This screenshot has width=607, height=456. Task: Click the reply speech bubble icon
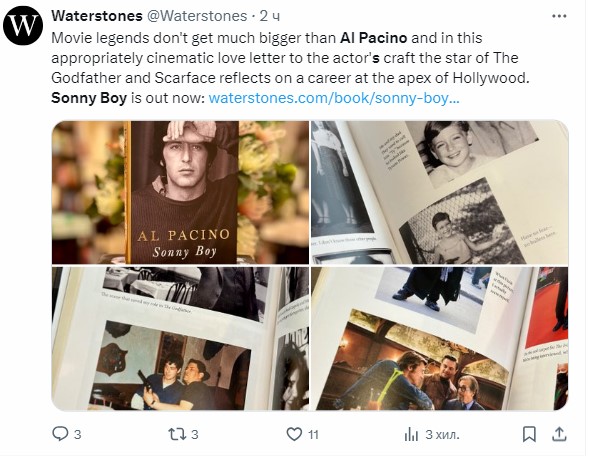click(60, 435)
